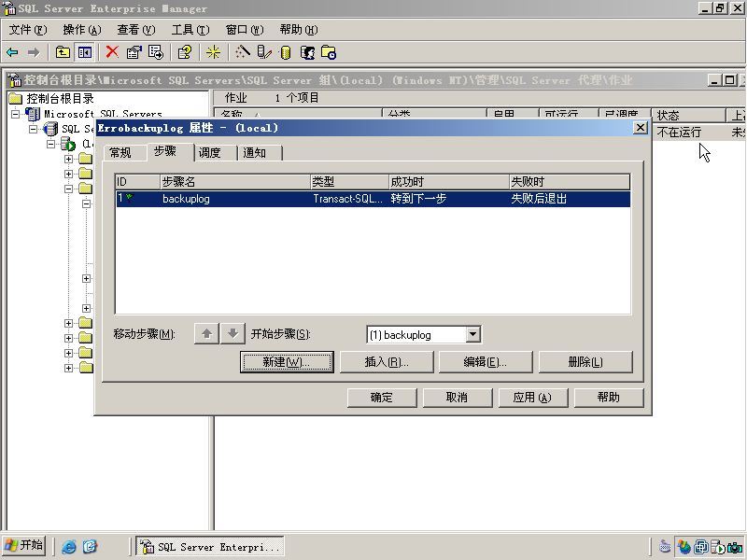Click the colorful globe tray icon

(x=684, y=547)
